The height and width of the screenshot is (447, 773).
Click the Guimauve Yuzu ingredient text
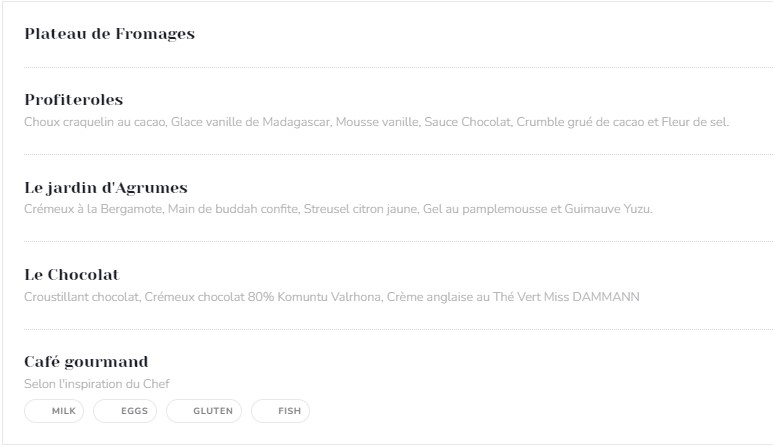pos(607,209)
